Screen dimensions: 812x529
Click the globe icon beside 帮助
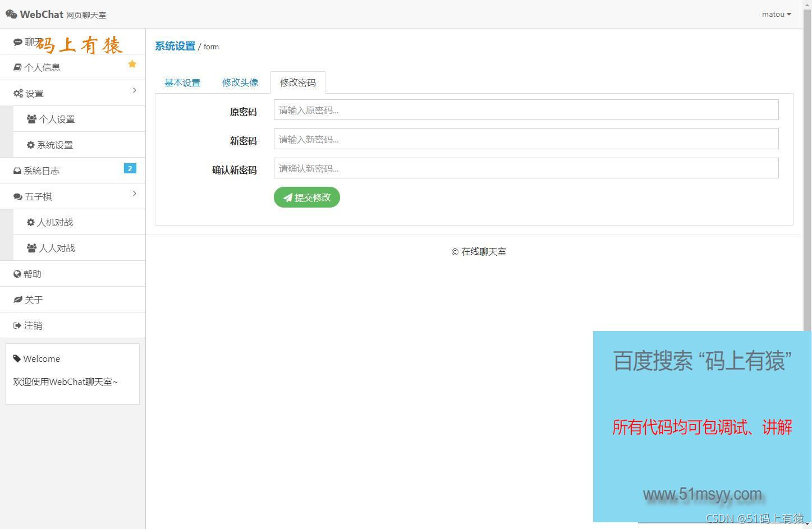17,274
